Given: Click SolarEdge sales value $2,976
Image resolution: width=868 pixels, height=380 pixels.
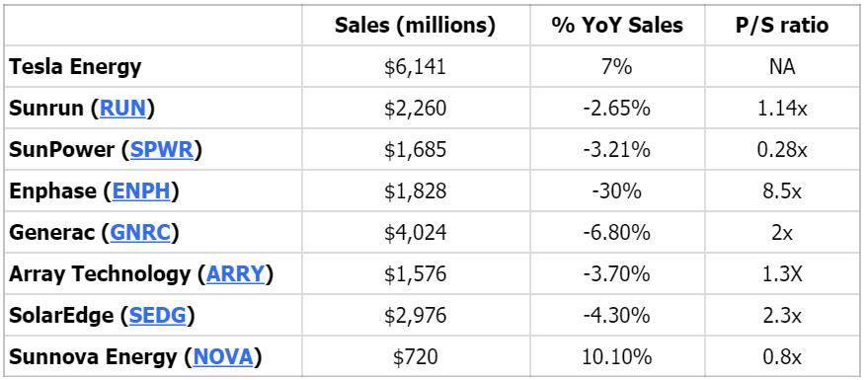Looking at the screenshot, I should coord(415,316).
